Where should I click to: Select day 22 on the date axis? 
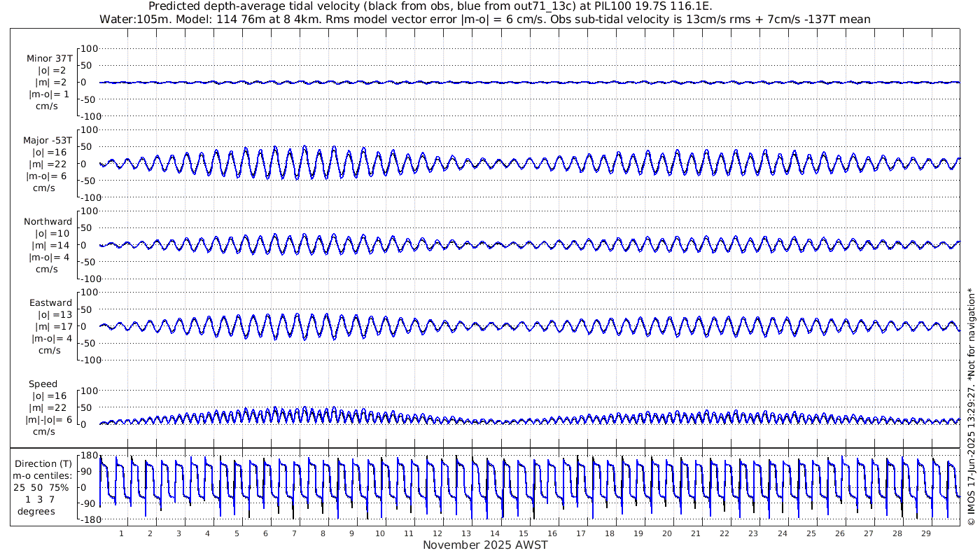coord(724,533)
